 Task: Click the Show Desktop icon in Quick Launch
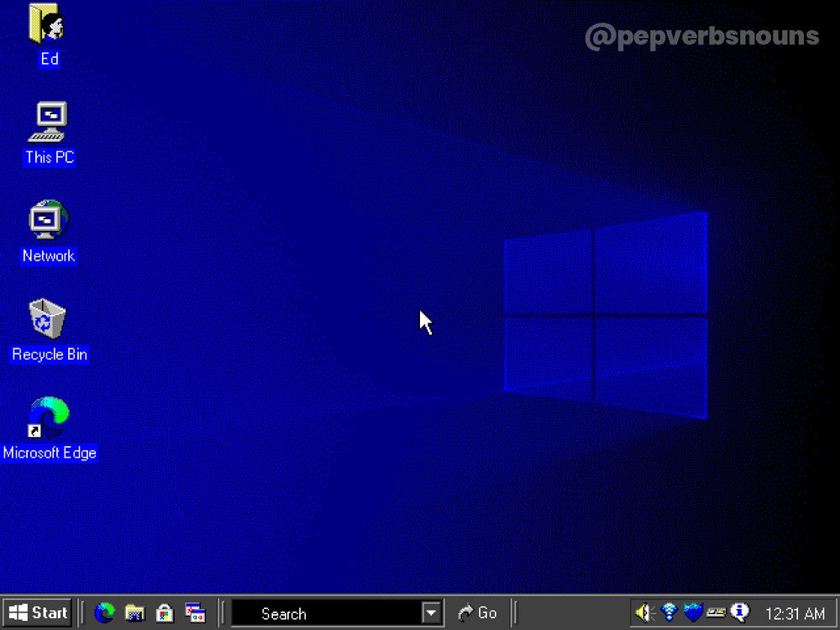[x=195, y=613]
